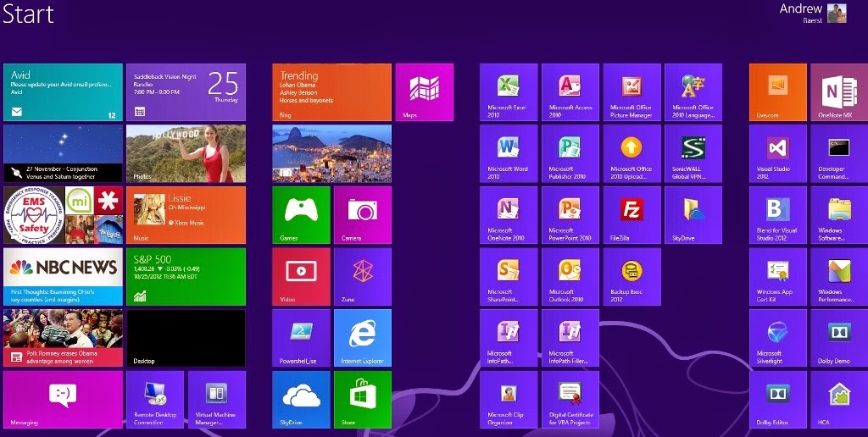Open the Messaging tile
Screen dimensions: 868x437
point(63,400)
